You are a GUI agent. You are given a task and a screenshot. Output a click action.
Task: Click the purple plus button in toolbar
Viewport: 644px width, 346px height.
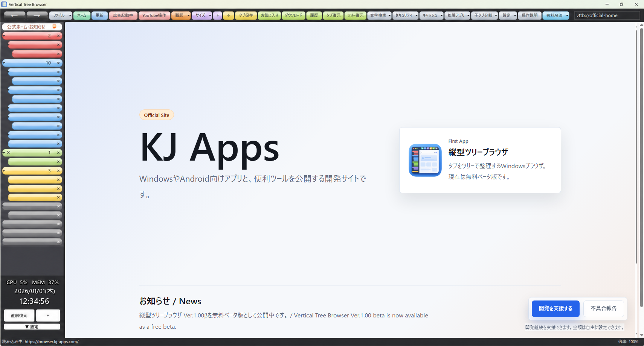[x=217, y=15]
